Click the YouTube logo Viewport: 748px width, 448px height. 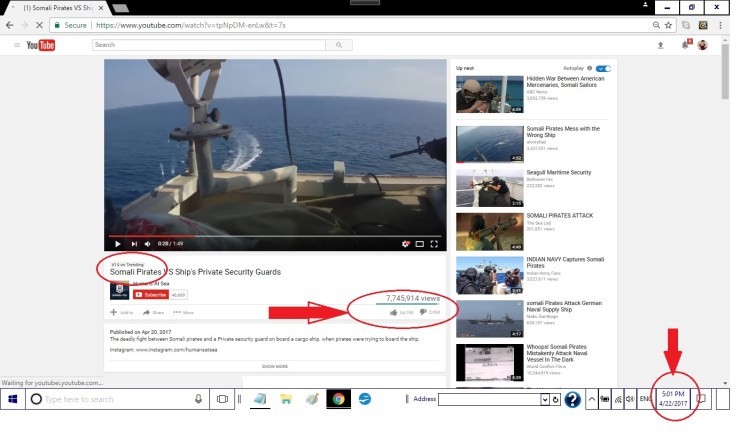41,45
